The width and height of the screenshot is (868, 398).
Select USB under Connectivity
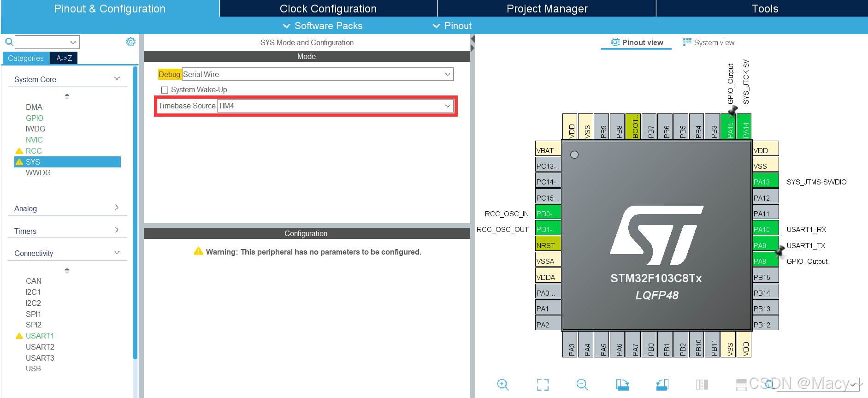click(33, 368)
